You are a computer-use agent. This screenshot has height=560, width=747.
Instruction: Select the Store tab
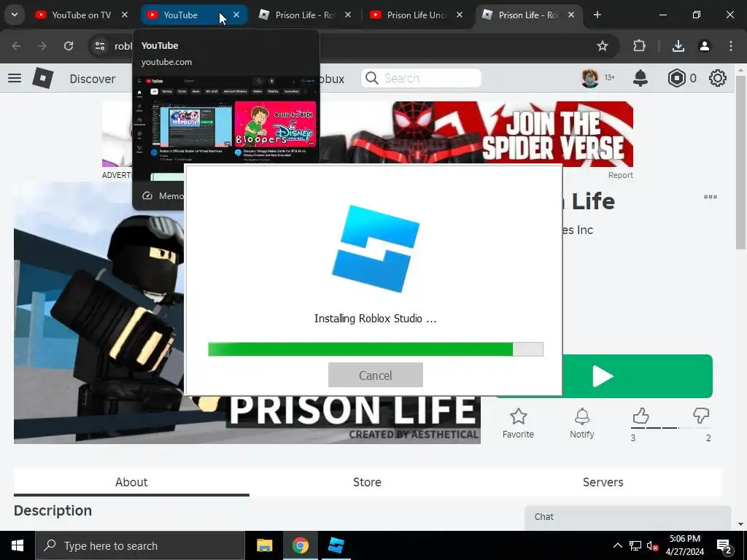[x=367, y=483]
